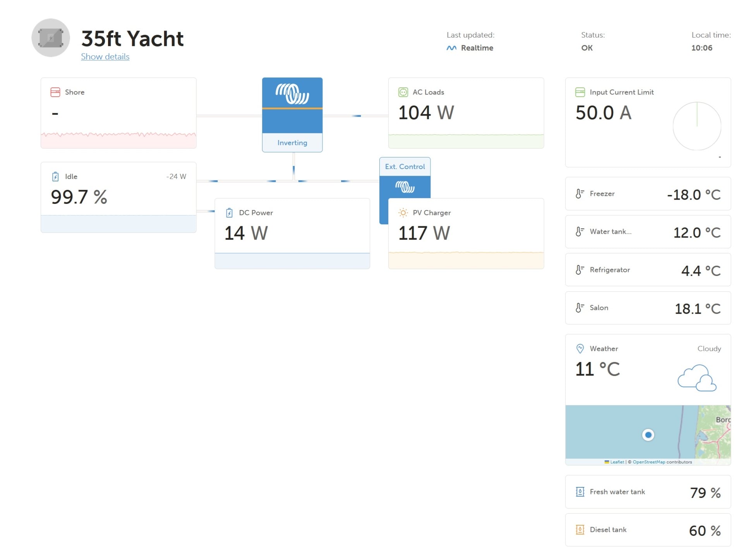Click the Refrigerator thermometer icon

click(x=579, y=270)
